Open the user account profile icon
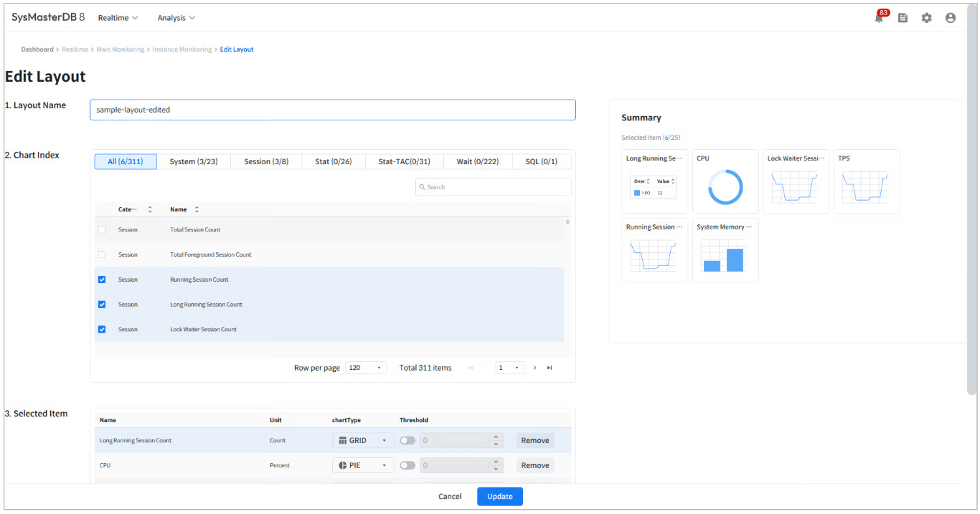 pos(950,18)
